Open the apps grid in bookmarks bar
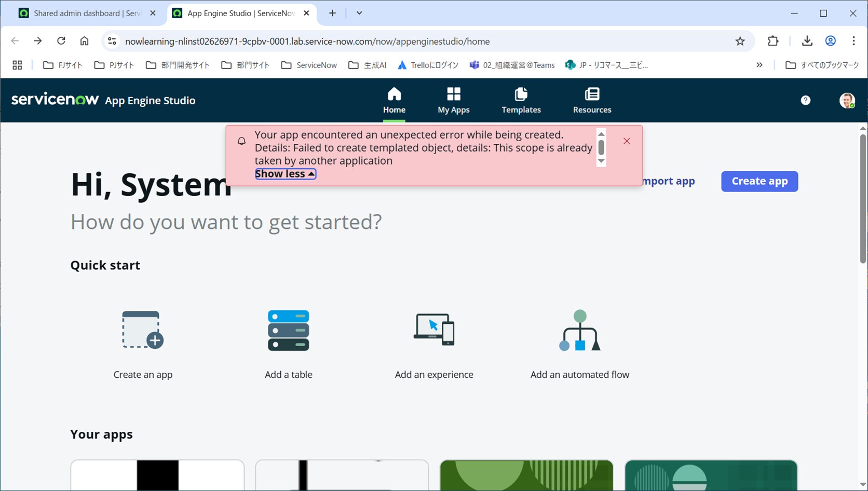The image size is (868, 491). (x=17, y=65)
